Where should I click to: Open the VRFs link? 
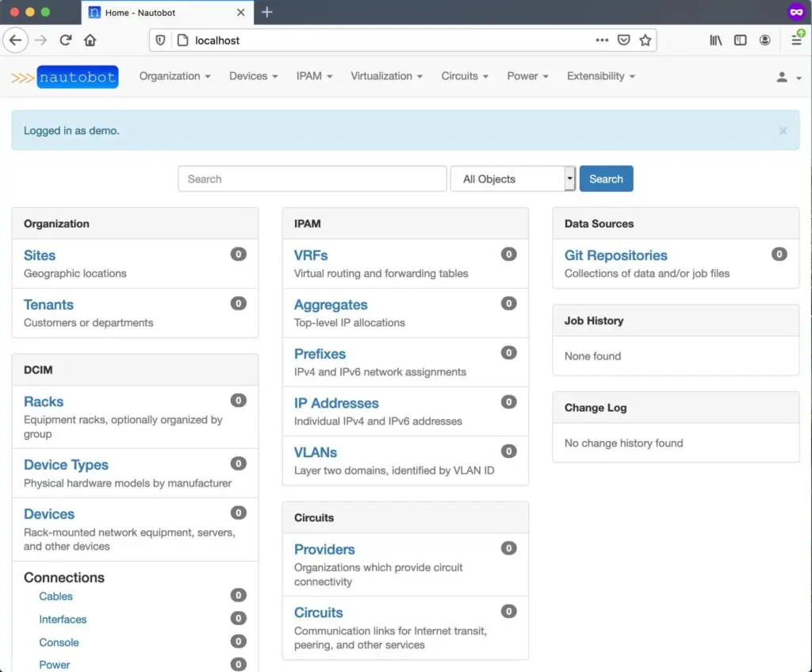[x=311, y=255]
